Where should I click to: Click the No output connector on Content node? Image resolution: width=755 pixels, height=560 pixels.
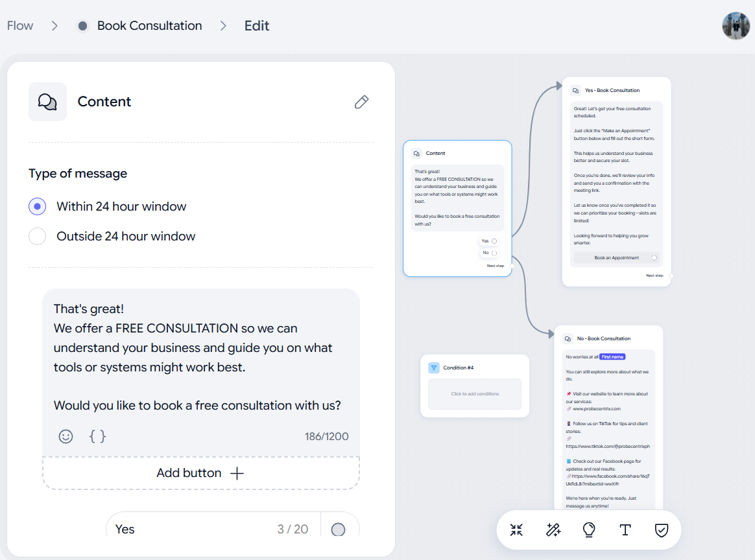(494, 253)
